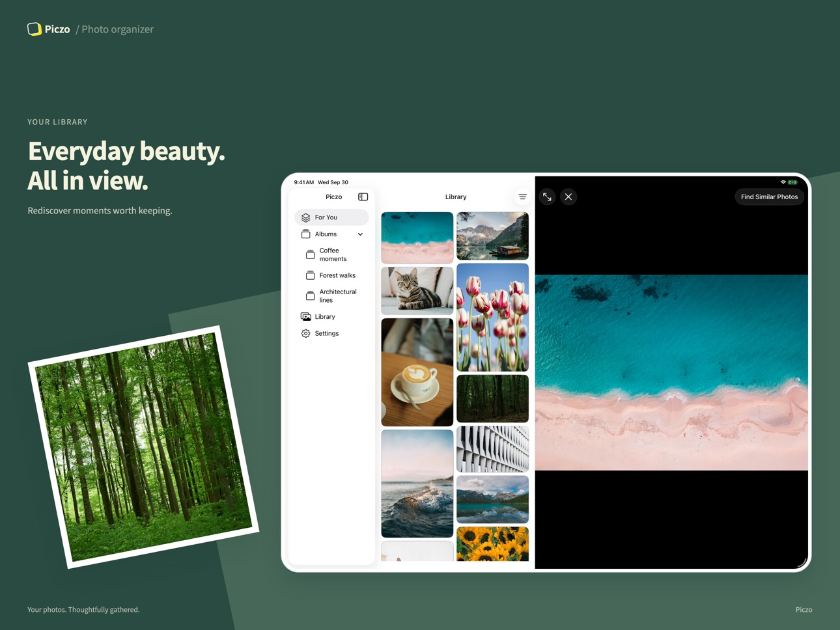Screen dimensions: 840x630
Task: Open the sunflowers photo thumbnail
Action: [492, 544]
